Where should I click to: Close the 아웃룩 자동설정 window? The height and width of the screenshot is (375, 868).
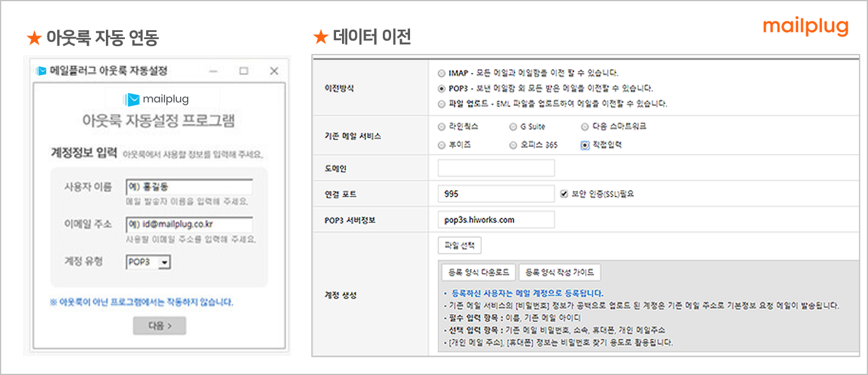coord(274,71)
